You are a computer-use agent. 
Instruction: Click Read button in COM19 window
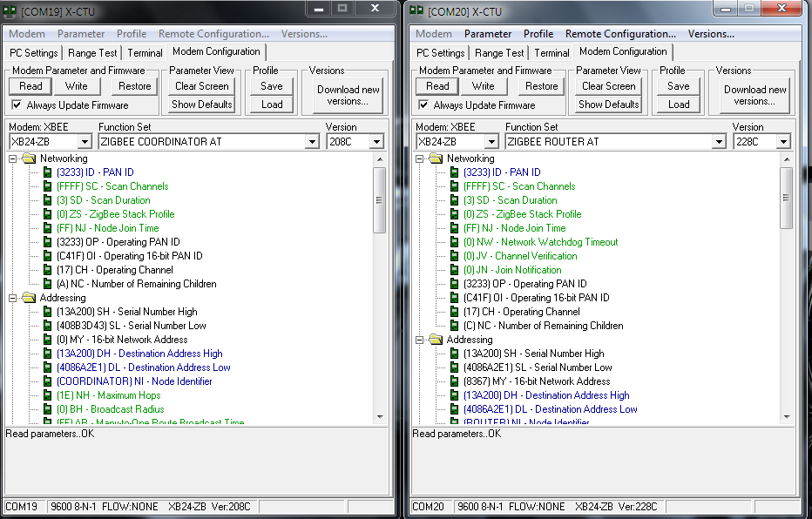[30, 86]
